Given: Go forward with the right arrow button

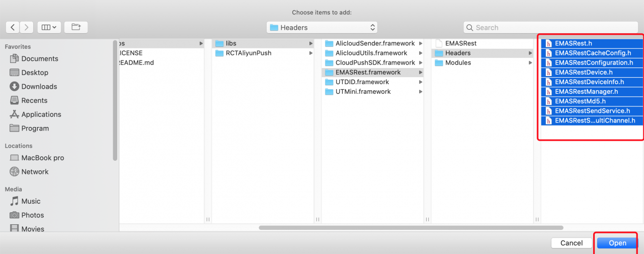Looking at the screenshot, I should [27, 27].
